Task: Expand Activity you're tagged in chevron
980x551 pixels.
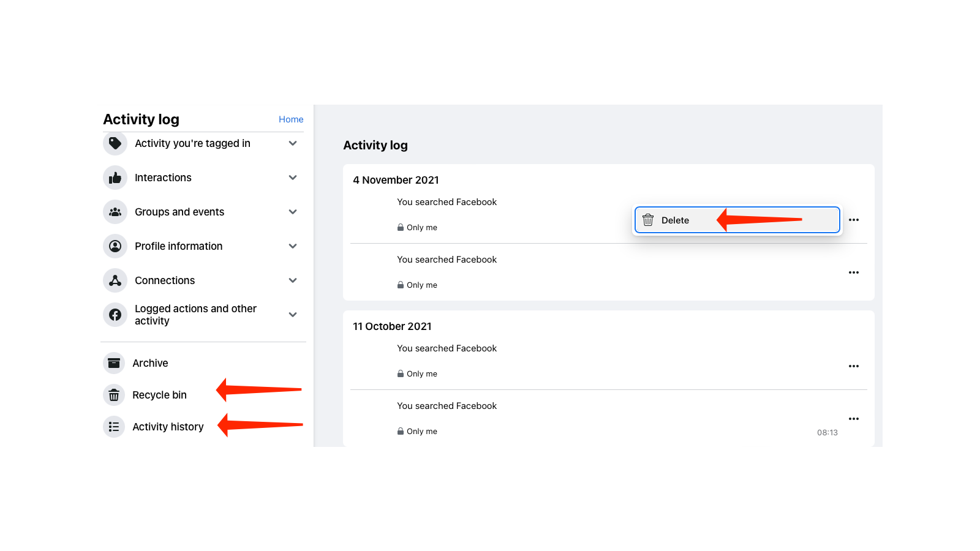Action: (293, 143)
